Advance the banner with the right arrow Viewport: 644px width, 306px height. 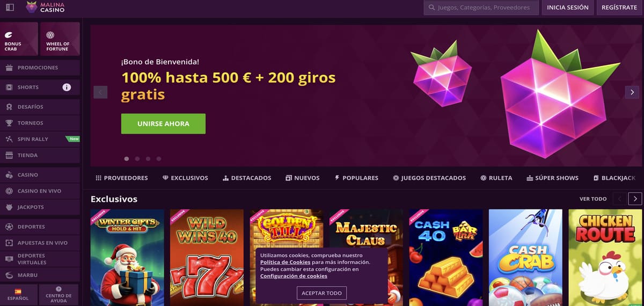click(632, 92)
